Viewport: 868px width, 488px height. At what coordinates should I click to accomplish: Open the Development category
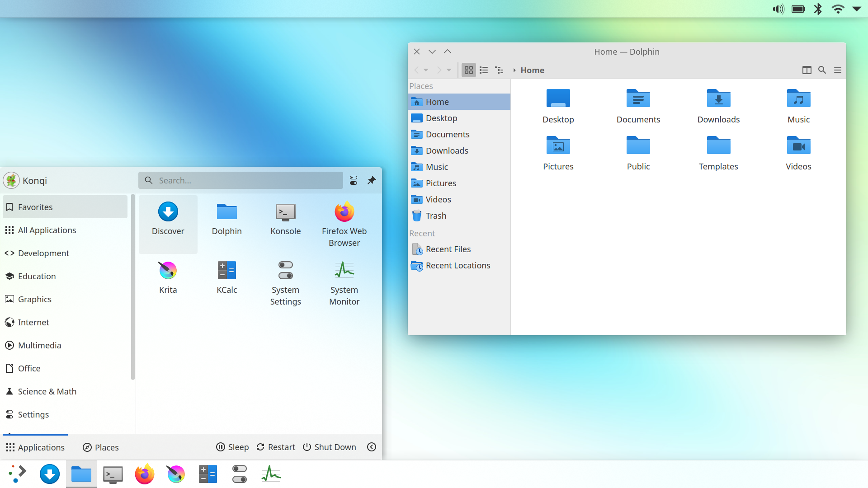(x=65, y=253)
